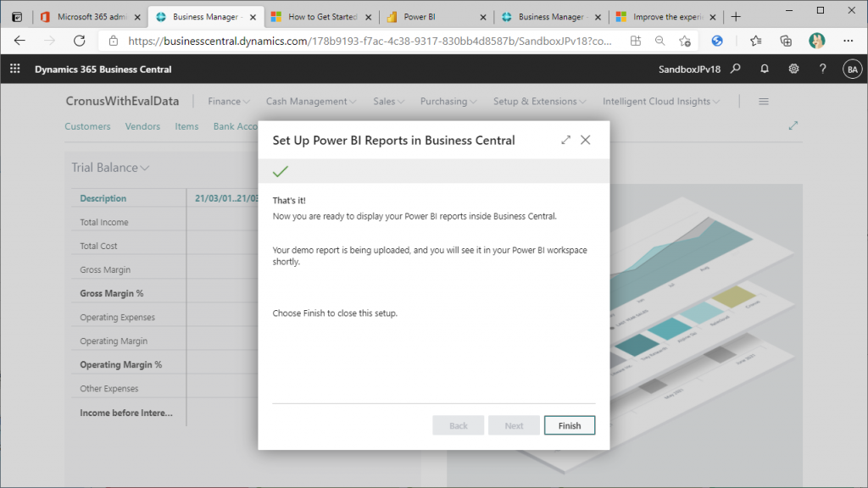Open the browser profile picture
Screen dimensions: 868x488
pos(816,41)
